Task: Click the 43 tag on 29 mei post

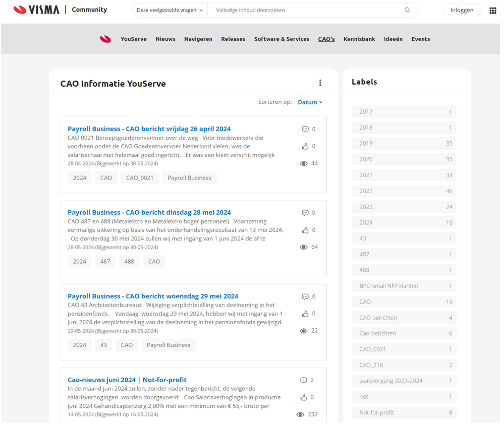Action: coord(103,345)
